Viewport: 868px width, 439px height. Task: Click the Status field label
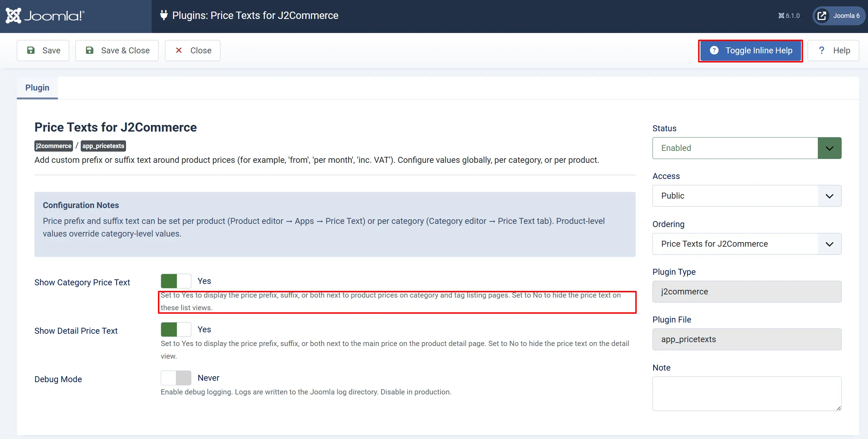pyautogui.click(x=664, y=128)
